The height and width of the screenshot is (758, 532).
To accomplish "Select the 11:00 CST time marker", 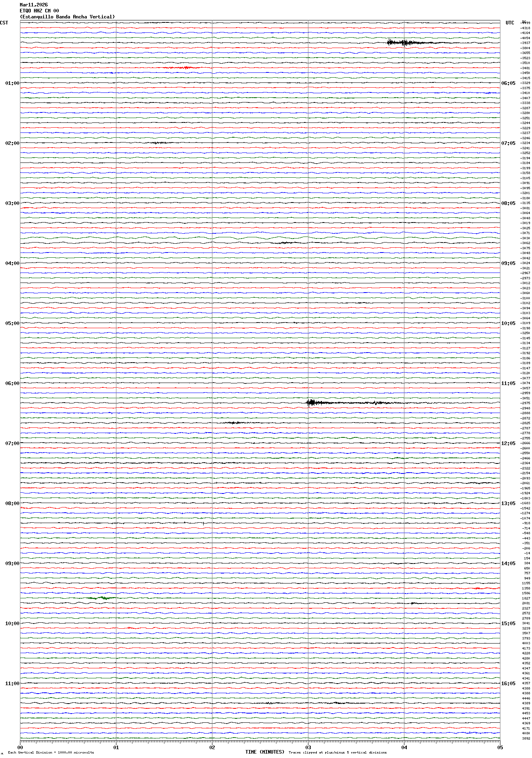I will click(12, 684).
